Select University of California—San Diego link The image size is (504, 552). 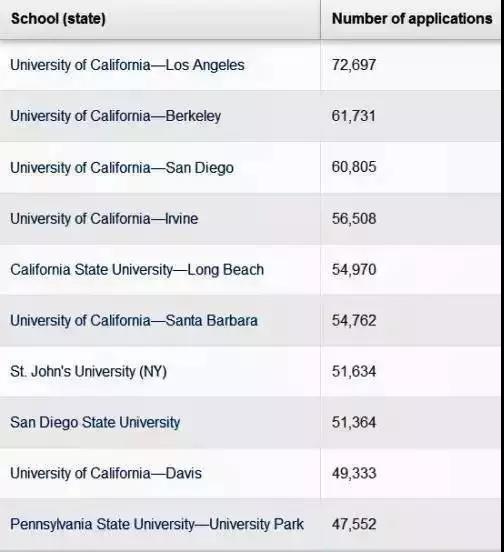click(122, 168)
